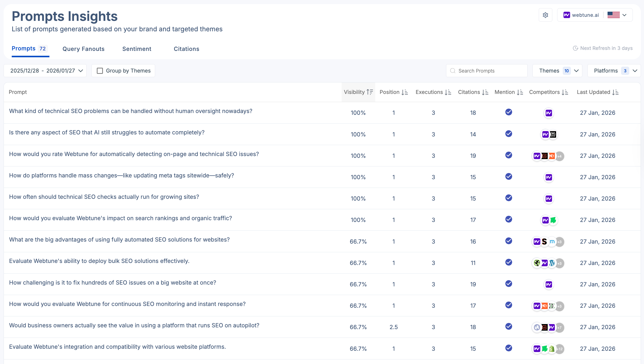The width and height of the screenshot is (644, 364).
Task: Click the settings gear icon top right
Action: click(545, 15)
